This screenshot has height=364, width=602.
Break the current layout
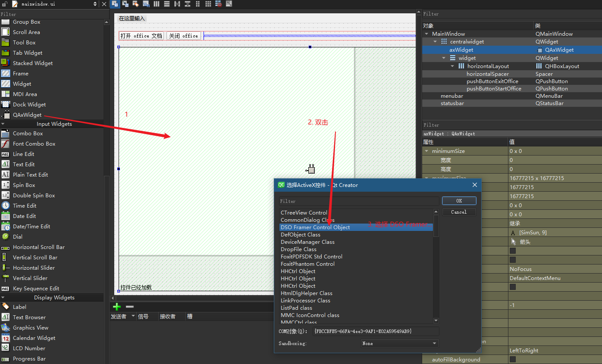(x=218, y=3)
